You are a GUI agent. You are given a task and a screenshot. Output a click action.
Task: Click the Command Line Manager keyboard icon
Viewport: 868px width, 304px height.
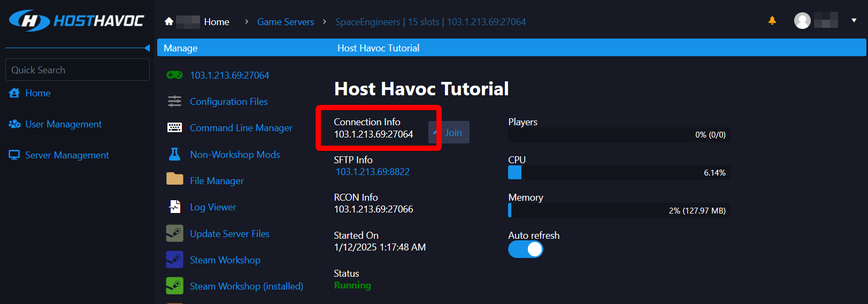tap(174, 128)
